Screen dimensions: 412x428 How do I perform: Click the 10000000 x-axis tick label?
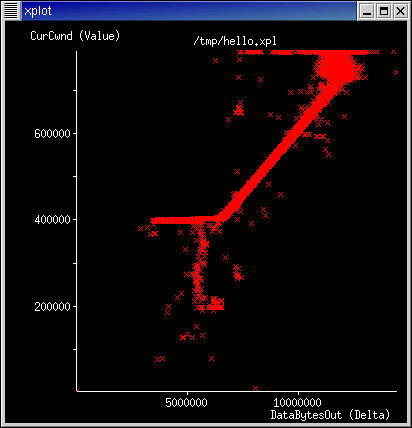[298, 402]
